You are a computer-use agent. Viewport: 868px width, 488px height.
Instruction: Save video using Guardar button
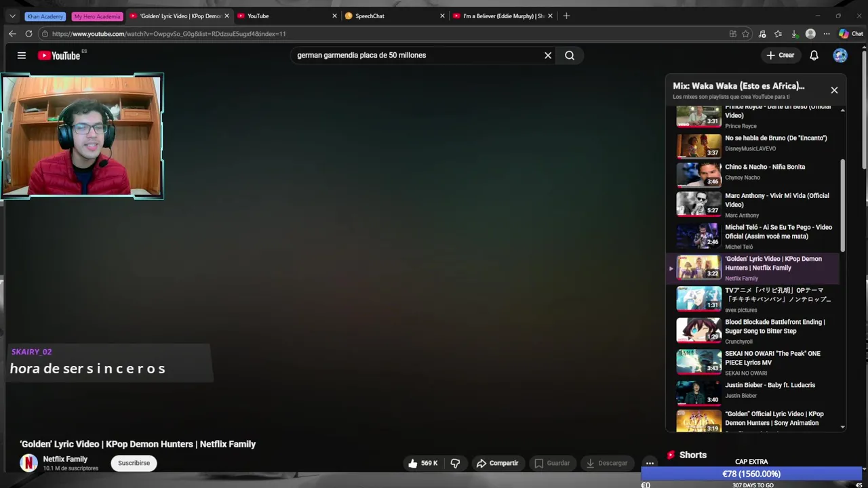click(552, 463)
